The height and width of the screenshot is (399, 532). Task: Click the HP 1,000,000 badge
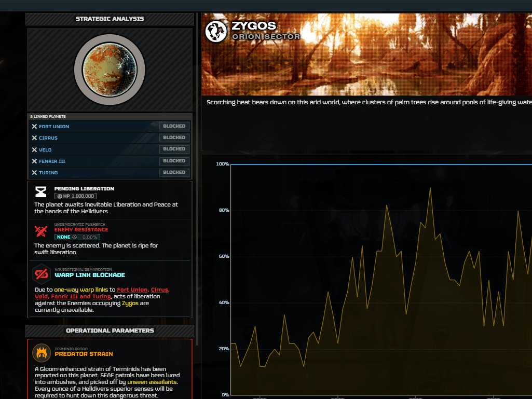click(75, 196)
